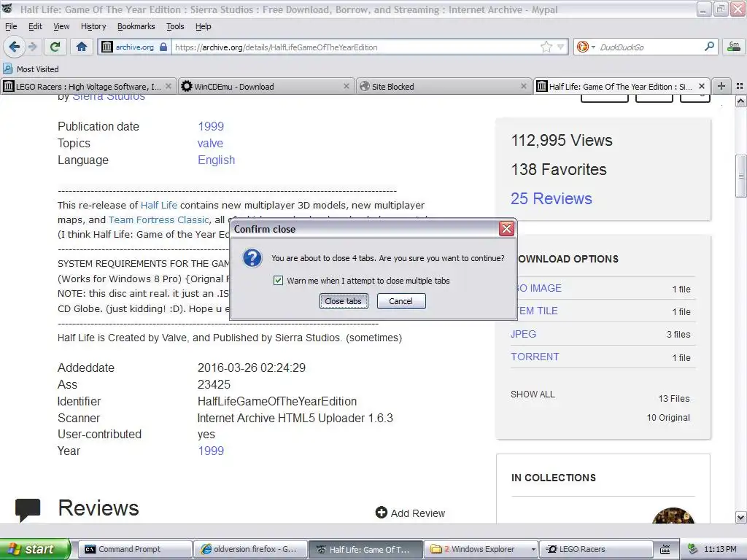The image size is (747, 560).
Task: Click the search magnifier icon
Action: tap(709, 46)
